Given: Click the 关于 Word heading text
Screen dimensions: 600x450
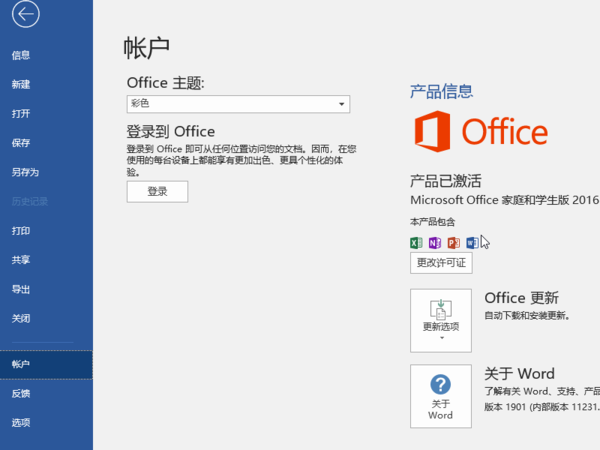Looking at the screenshot, I should pos(519,373).
